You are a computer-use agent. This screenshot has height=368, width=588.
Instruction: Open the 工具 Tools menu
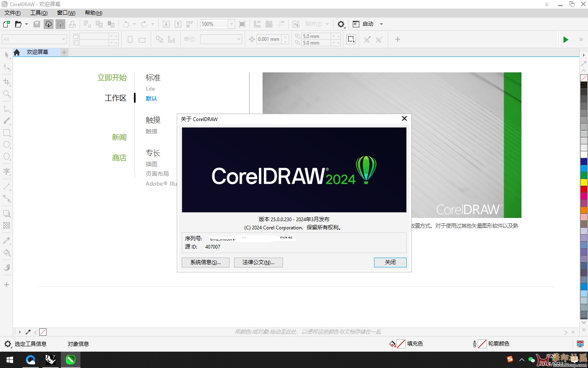coord(39,13)
